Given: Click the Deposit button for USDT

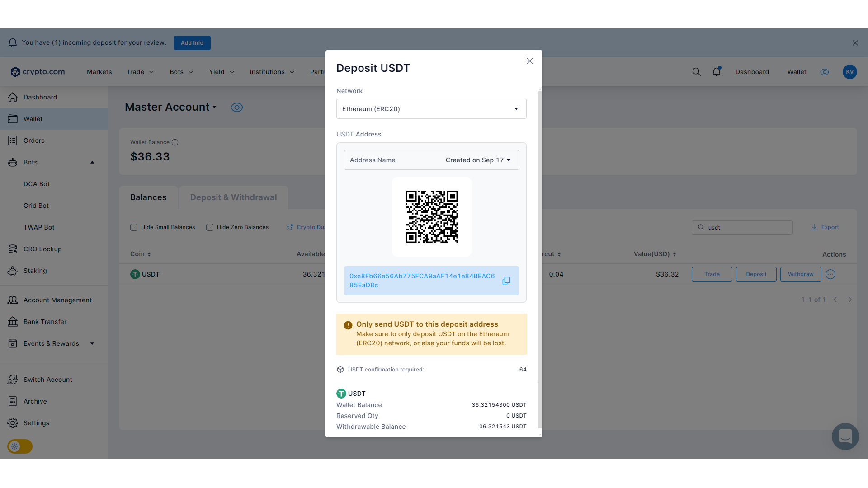Looking at the screenshot, I should (x=756, y=274).
